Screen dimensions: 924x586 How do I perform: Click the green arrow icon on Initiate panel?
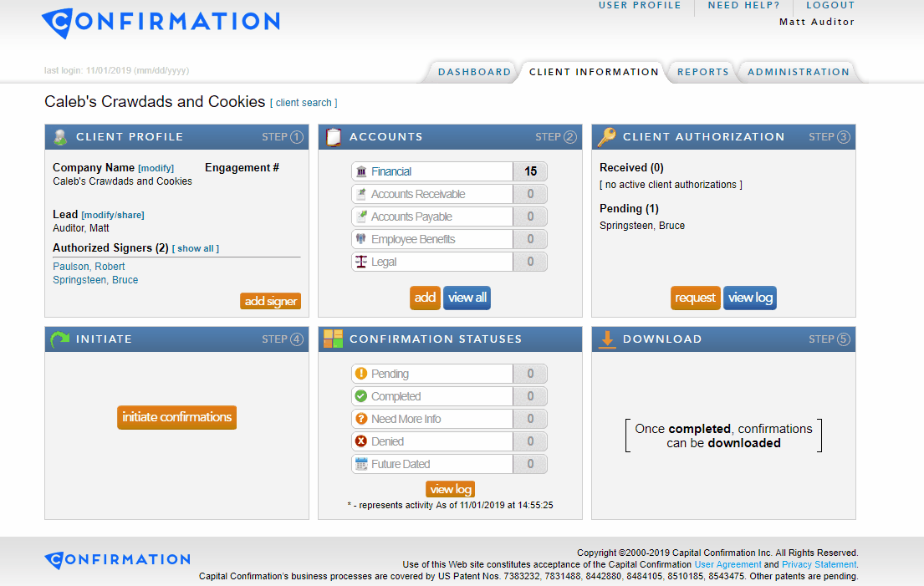(x=58, y=339)
